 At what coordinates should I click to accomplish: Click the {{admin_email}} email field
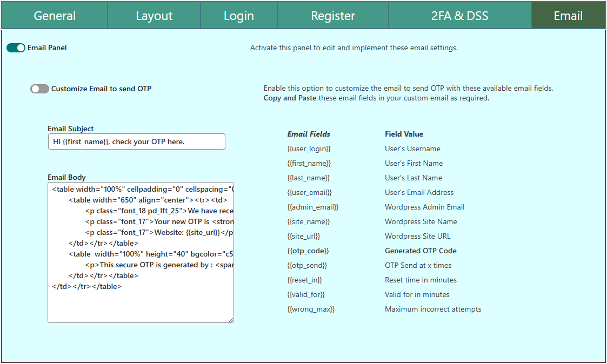point(312,207)
